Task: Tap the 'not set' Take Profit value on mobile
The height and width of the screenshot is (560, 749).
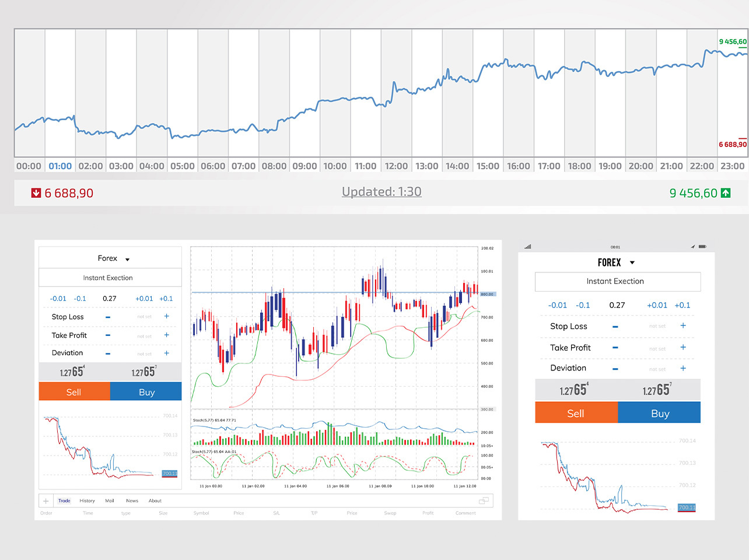Action: click(657, 348)
